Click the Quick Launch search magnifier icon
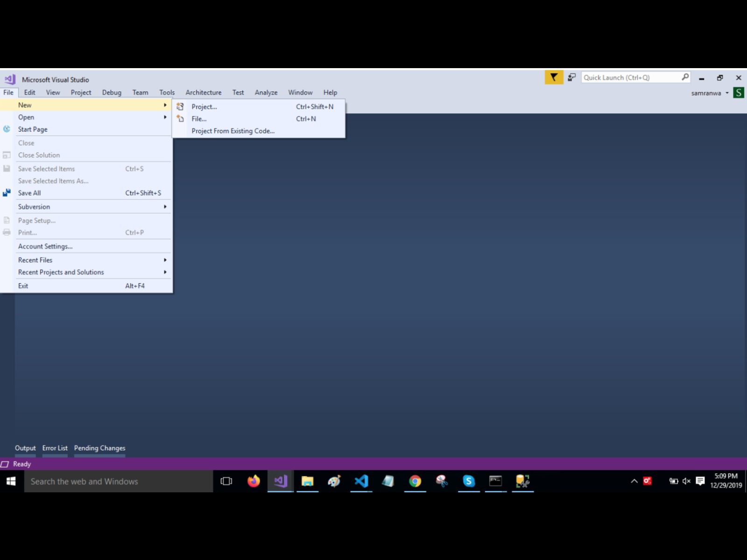The height and width of the screenshot is (560, 747). [x=685, y=77]
